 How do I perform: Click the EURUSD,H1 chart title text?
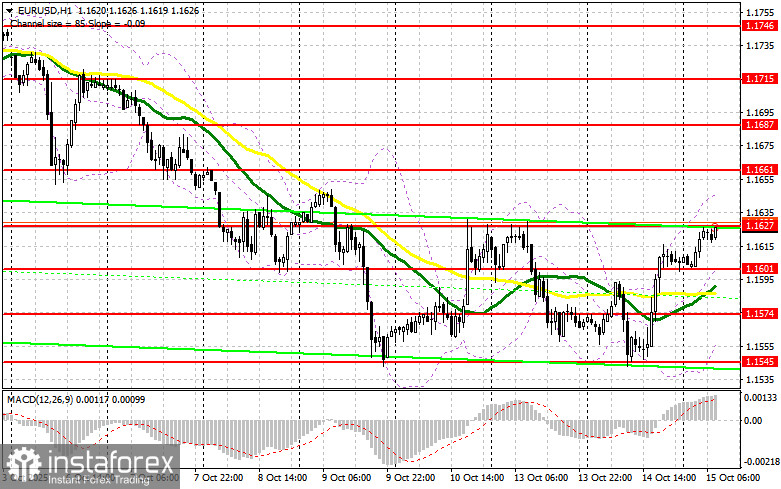38,10
